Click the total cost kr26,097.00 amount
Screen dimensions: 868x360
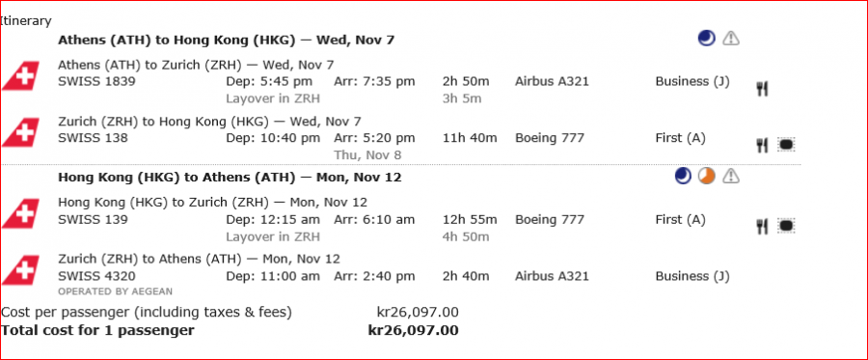[414, 331]
